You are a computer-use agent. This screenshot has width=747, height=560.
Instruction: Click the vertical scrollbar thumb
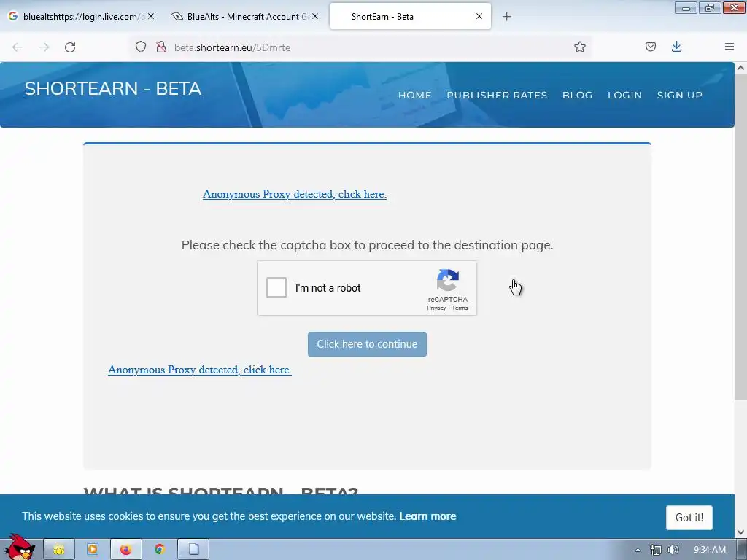pos(740,237)
